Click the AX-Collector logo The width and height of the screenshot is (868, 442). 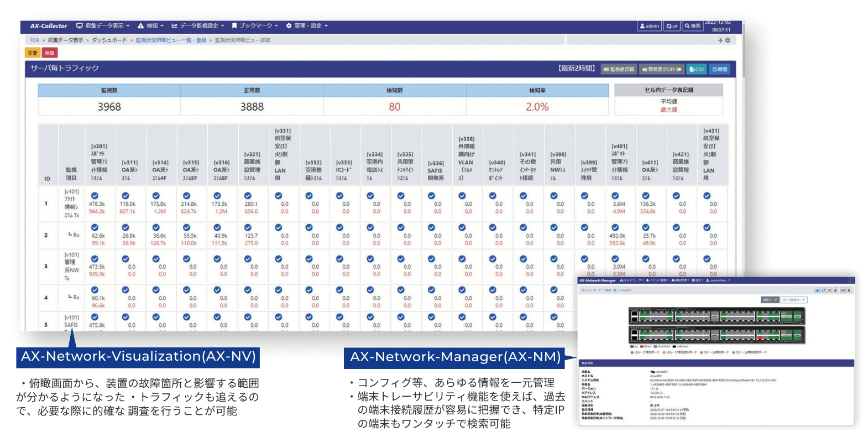pos(49,26)
